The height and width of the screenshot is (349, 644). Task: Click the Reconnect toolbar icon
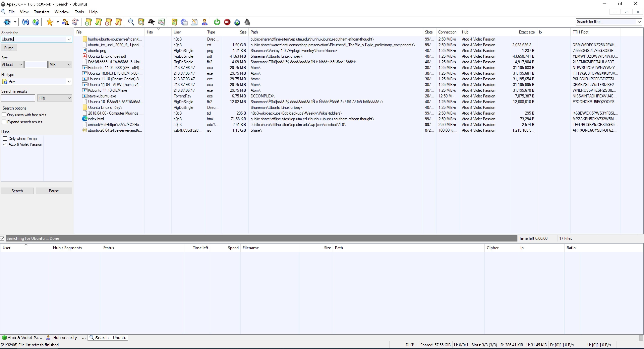pos(25,22)
